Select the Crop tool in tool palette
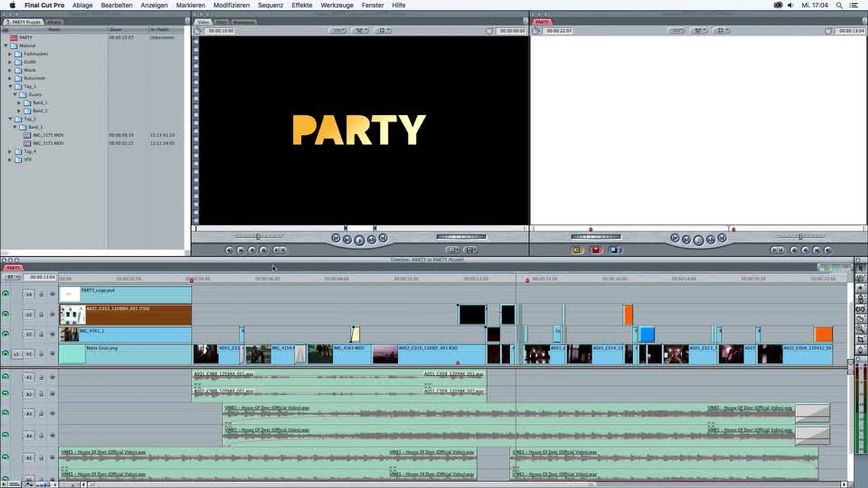The width and height of the screenshot is (868, 488). [x=860, y=339]
